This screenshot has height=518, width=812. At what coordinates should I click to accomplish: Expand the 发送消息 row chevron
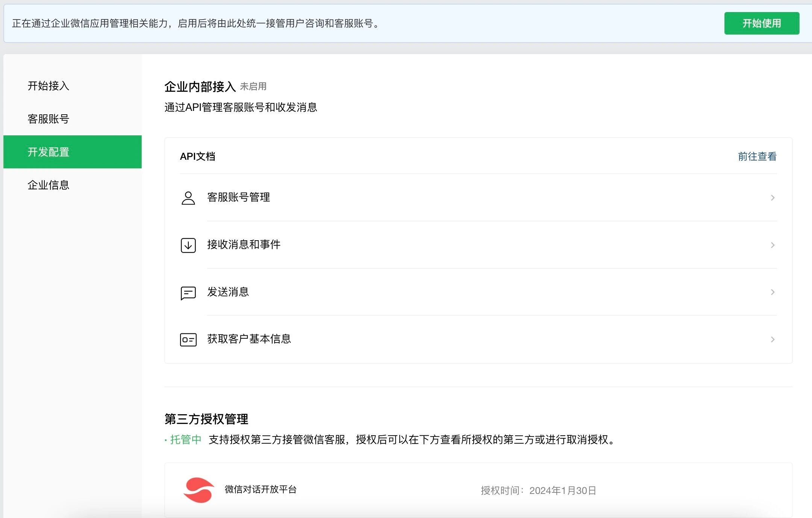coord(773,292)
